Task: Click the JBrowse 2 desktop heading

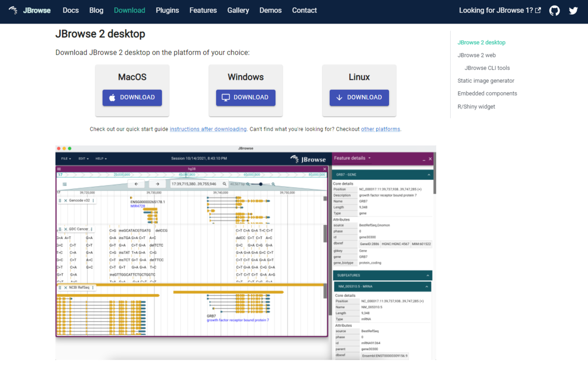Action: click(x=100, y=34)
